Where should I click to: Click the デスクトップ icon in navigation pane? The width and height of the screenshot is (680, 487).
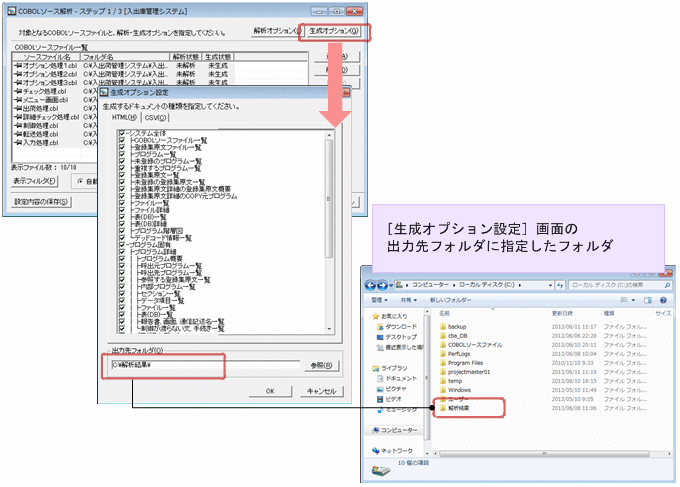(380, 337)
